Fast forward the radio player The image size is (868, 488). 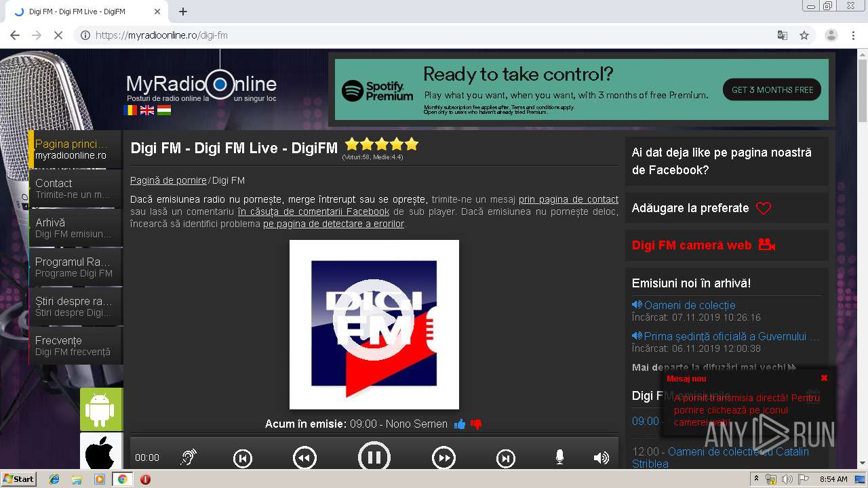[x=443, y=459]
